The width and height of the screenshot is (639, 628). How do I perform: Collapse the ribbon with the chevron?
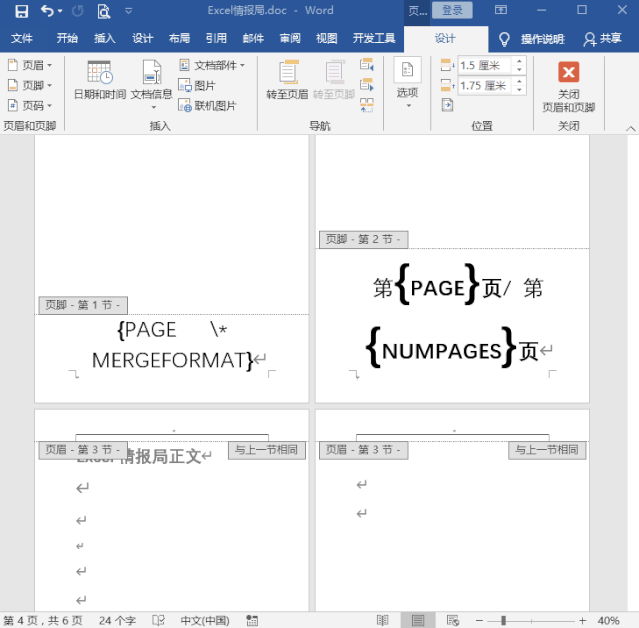[630, 128]
